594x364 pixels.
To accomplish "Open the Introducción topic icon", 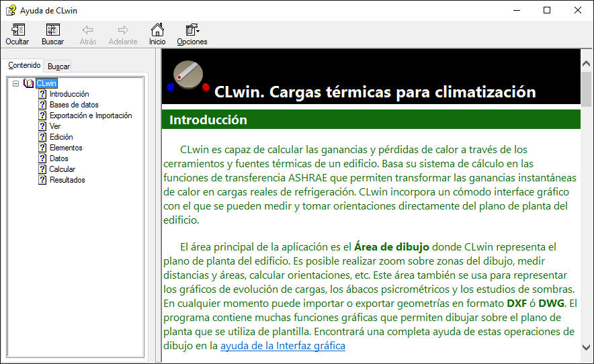I will (x=42, y=94).
